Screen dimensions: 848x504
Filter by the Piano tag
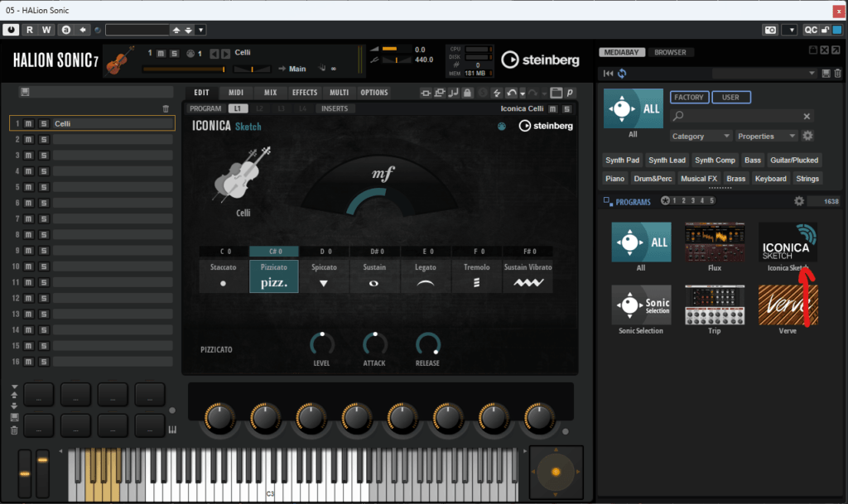pyautogui.click(x=615, y=178)
